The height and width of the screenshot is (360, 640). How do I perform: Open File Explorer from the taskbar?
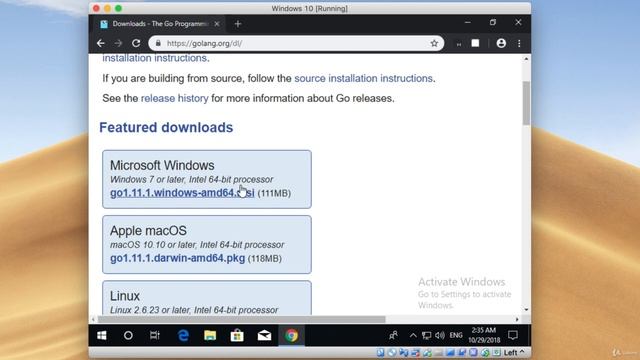tap(210, 336)
